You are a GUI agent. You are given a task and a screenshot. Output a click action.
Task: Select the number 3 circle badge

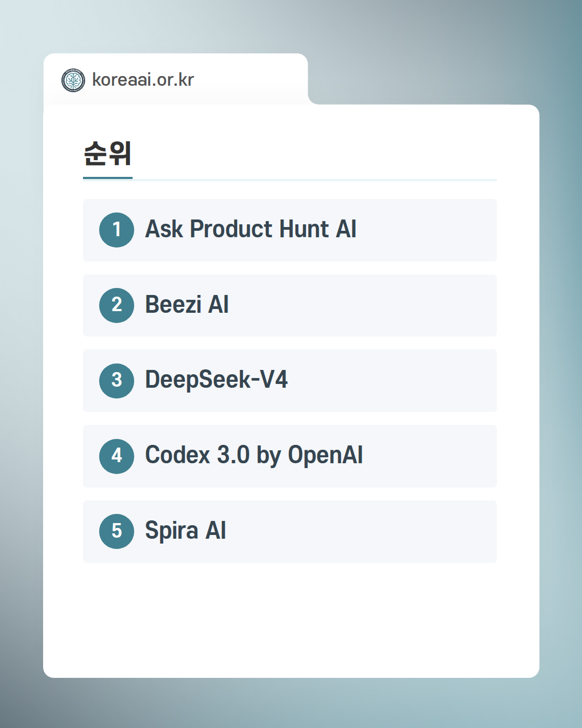[116, 381]
